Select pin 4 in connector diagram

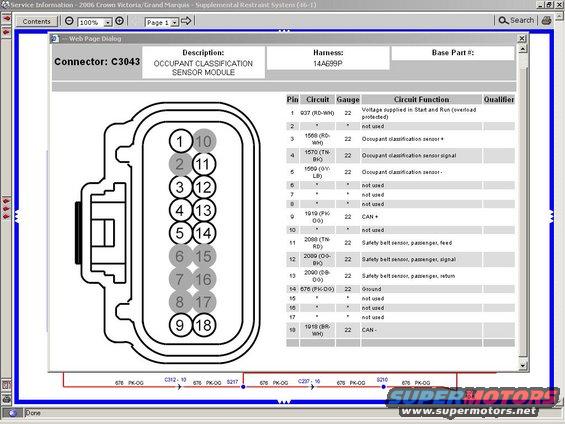pos(180,210)
